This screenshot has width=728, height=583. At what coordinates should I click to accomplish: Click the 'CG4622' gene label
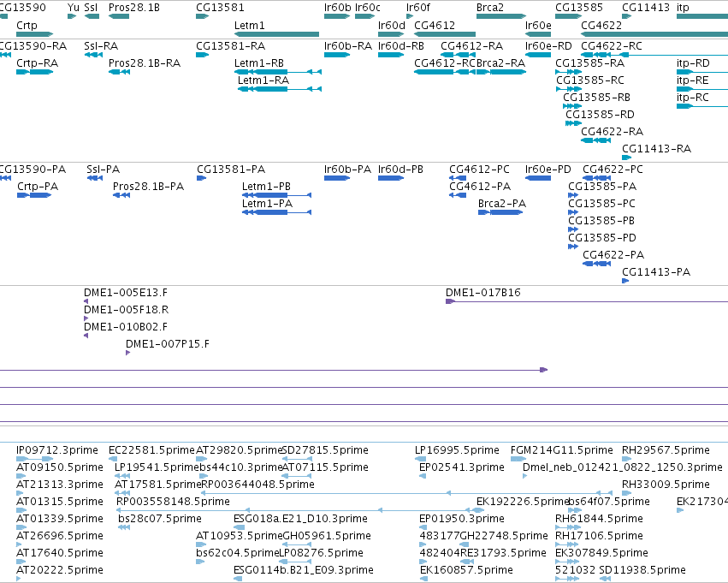(601, 25)
